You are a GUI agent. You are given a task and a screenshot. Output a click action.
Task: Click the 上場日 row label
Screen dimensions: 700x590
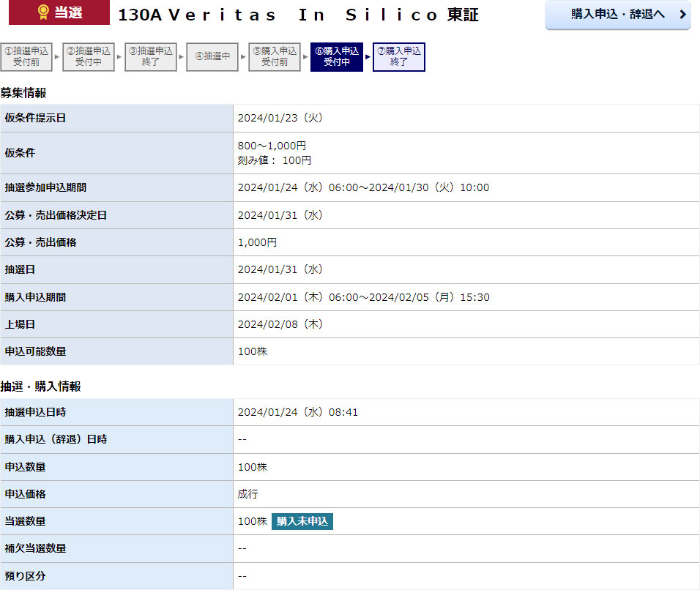(20, 324)
